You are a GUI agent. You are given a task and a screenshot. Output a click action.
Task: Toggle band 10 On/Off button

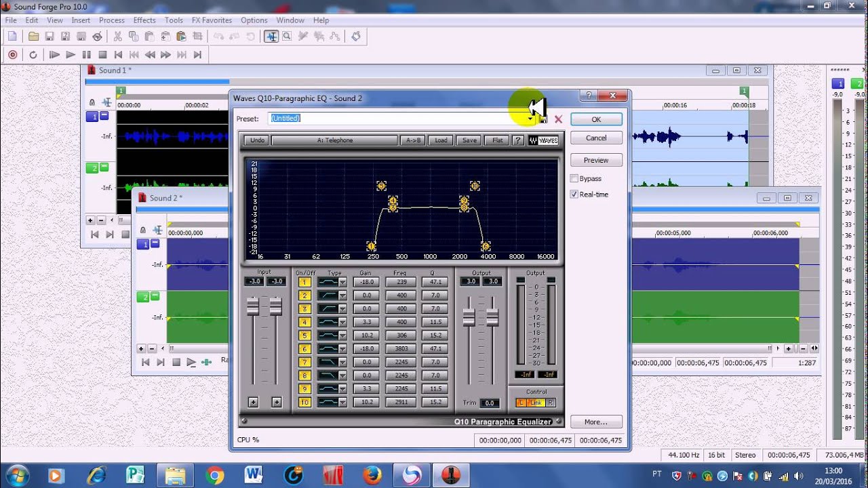pos(304,402)
